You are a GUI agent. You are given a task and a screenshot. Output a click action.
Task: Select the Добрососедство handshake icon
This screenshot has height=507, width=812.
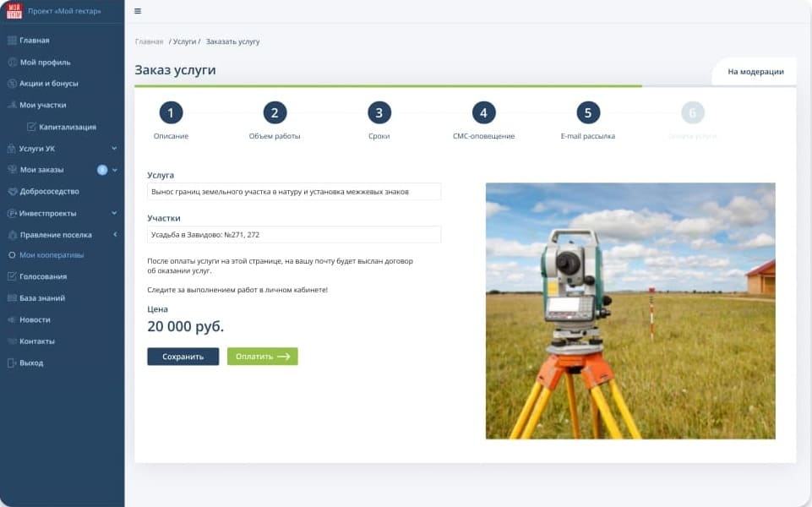click(x=12, y=191)
